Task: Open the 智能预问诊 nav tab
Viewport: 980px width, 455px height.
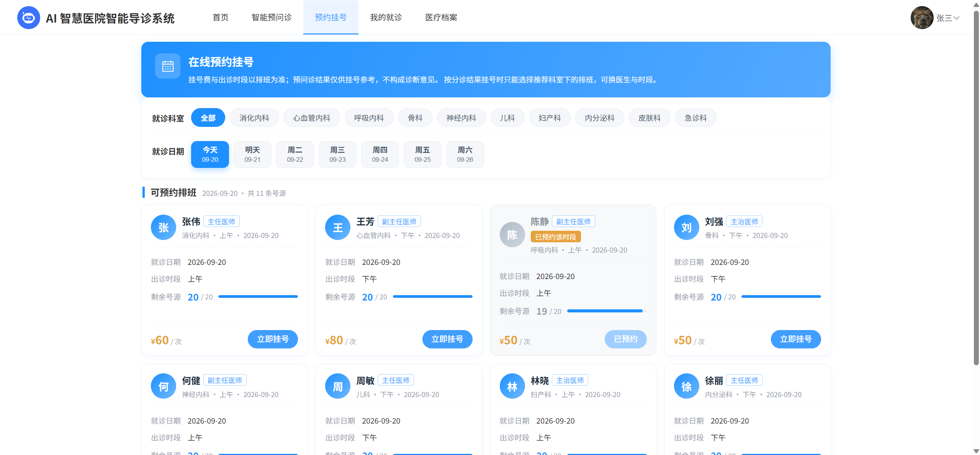Action: [272, 17]
